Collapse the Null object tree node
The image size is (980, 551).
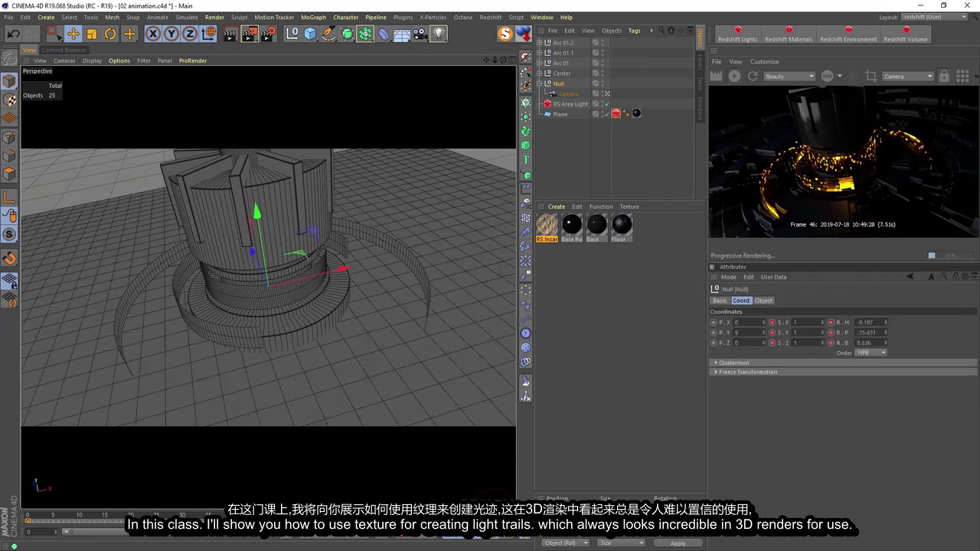pos(539,83)
